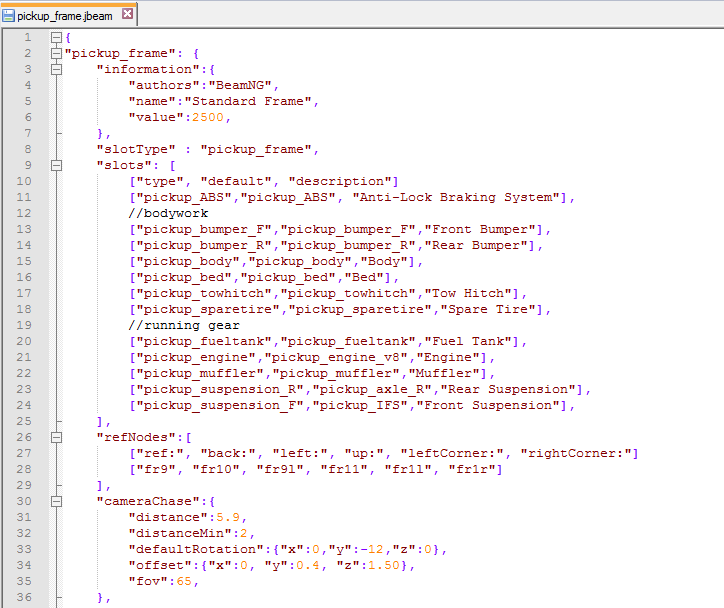Click the offset z value 1.50
This screenshot has width=724, height=608.
tap(384, 566)
